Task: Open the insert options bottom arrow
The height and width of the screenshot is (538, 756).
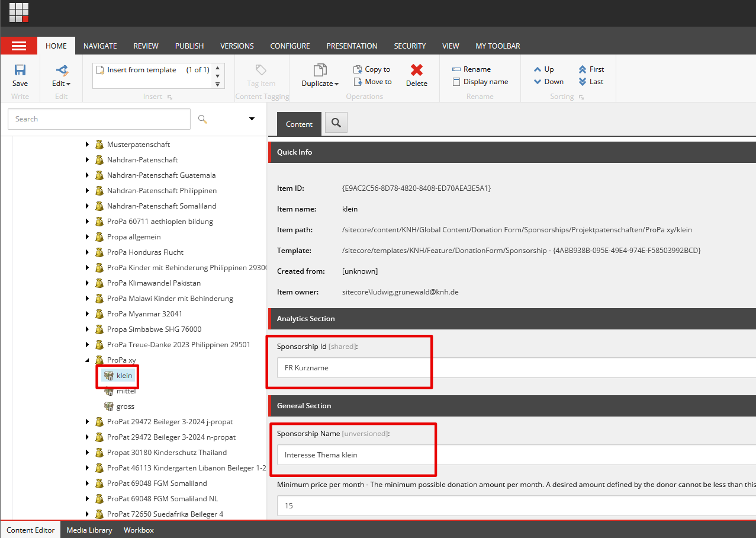Action: (218, 84)
